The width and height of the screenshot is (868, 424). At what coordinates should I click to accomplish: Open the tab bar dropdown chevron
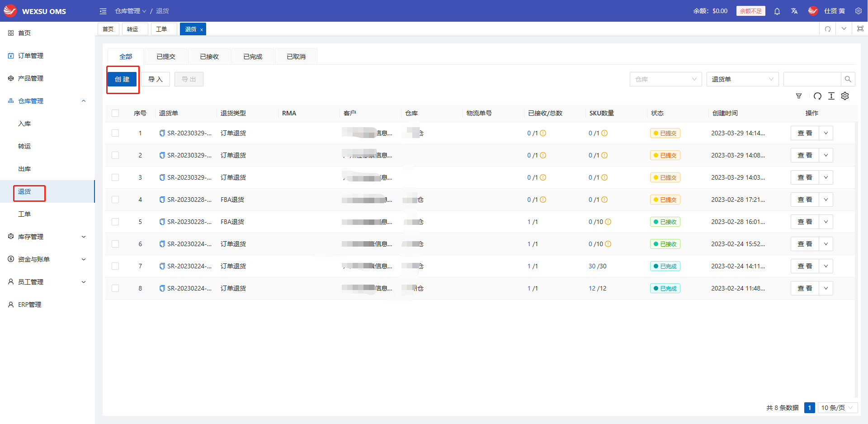pos(844,29)
